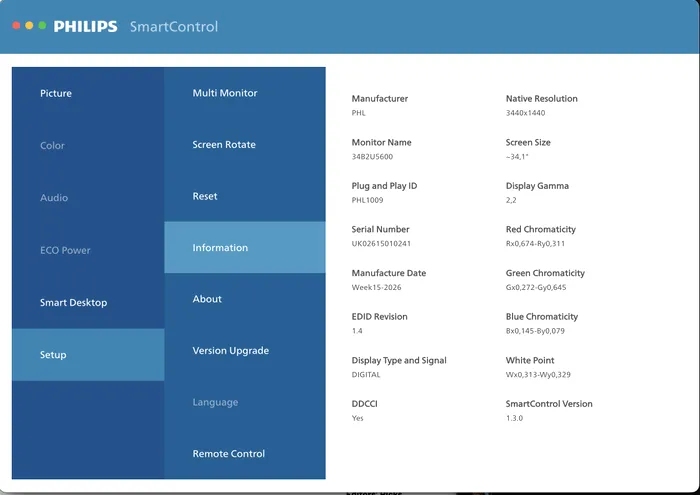
Task: Click the screen size value ~34,1"
Action: [517, 157]
